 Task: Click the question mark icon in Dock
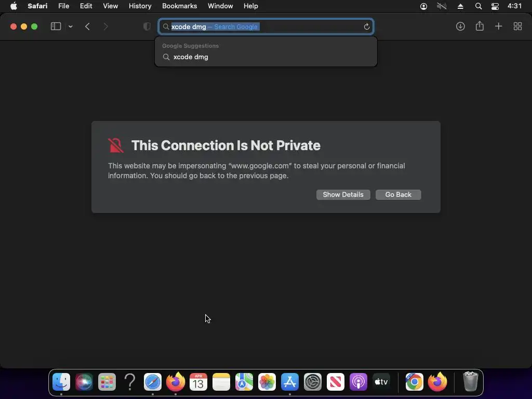(129, 382)
